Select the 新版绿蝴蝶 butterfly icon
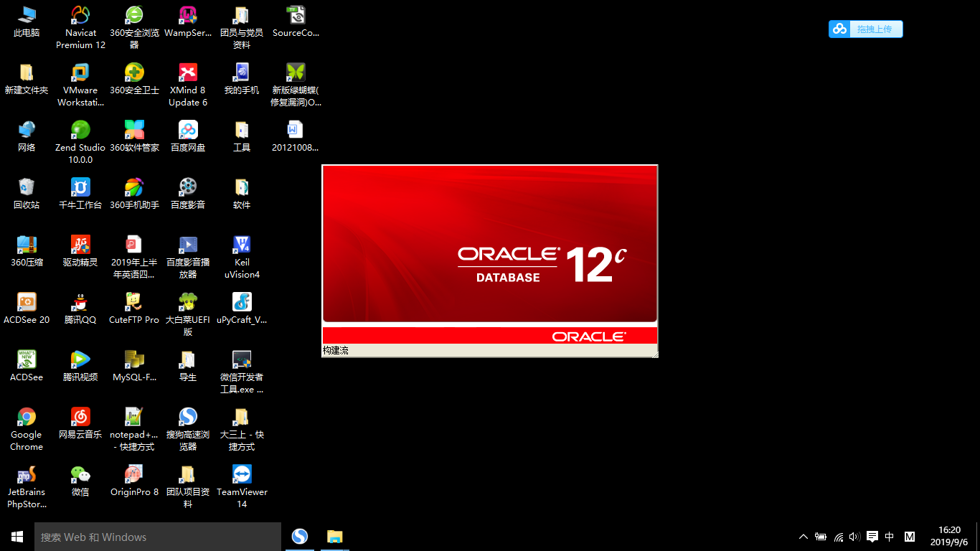 click(x=296, y=85)
